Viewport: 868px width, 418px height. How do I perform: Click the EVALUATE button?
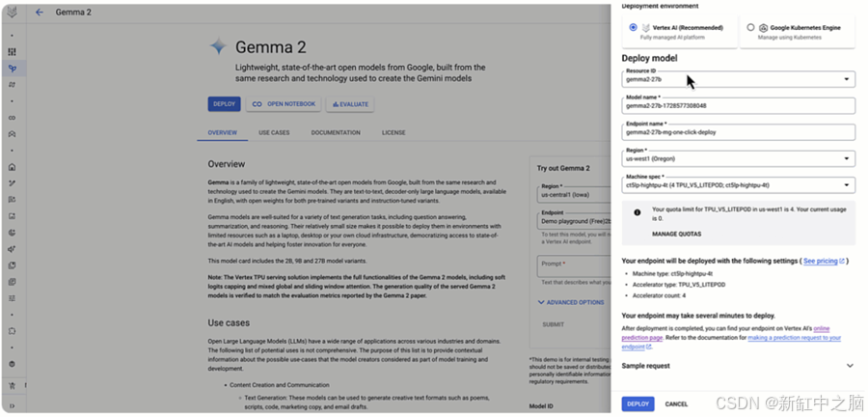tap(350, 104)
